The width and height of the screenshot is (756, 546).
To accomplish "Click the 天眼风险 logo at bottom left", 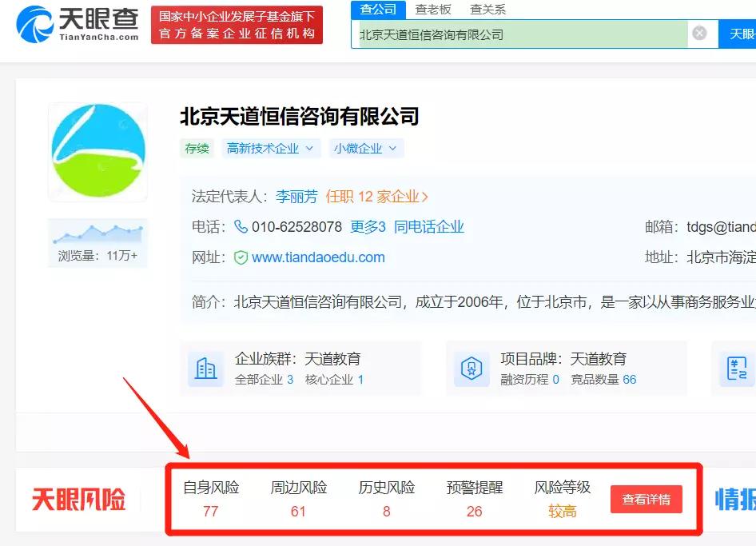I will point(78,499).
